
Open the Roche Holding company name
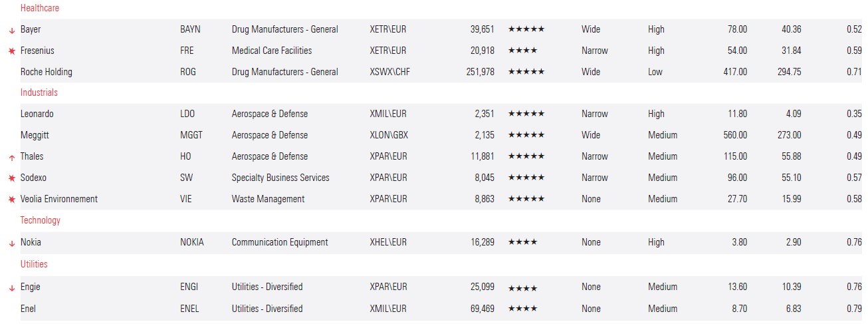tap(46, 72)
